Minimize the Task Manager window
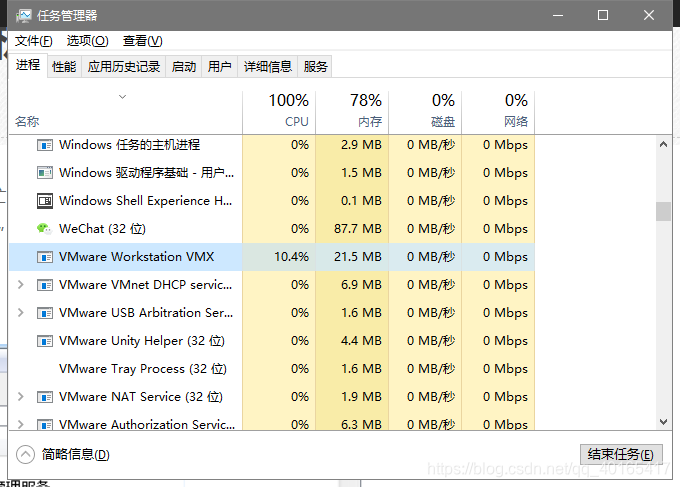 [558, 16]
